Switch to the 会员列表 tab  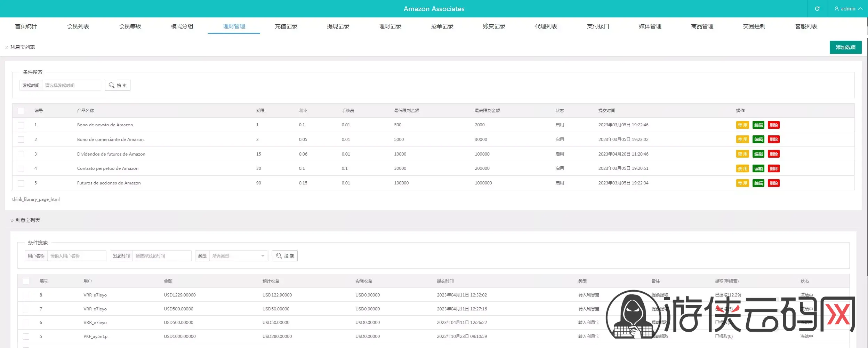[78, 26]
